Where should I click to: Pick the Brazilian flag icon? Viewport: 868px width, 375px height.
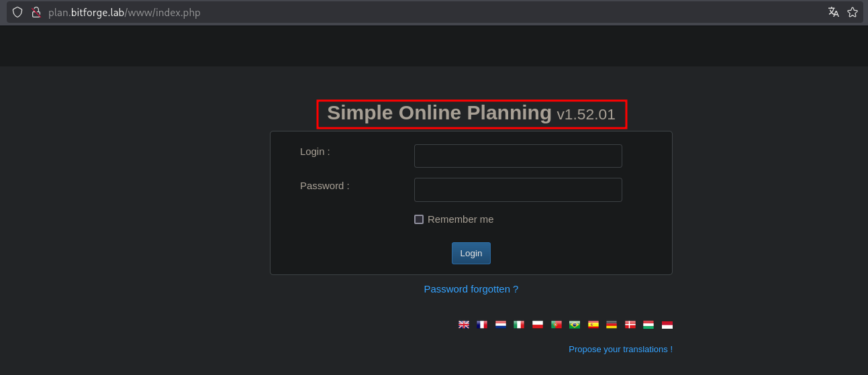(575, 325)
